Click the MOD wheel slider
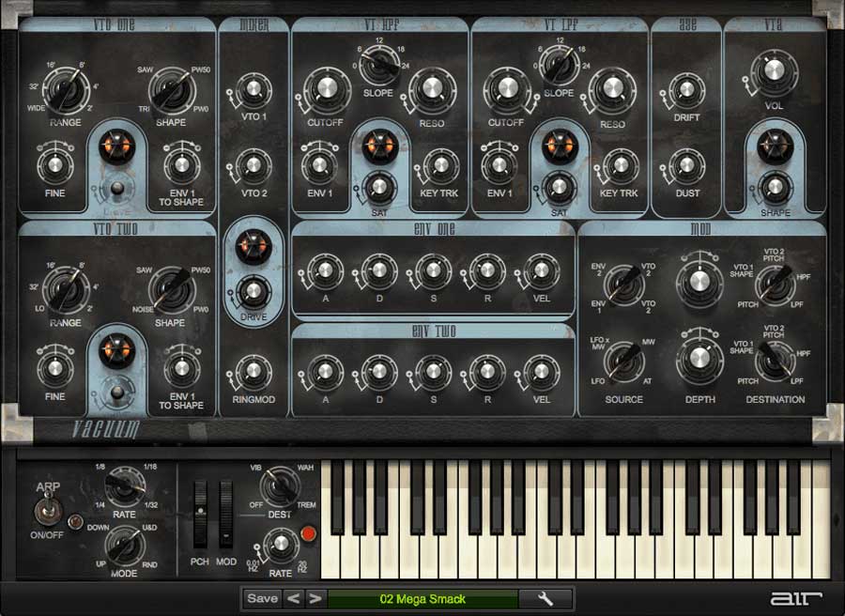Image resolution: width=845 pixels, height=616 pixels. coord(225,515)
